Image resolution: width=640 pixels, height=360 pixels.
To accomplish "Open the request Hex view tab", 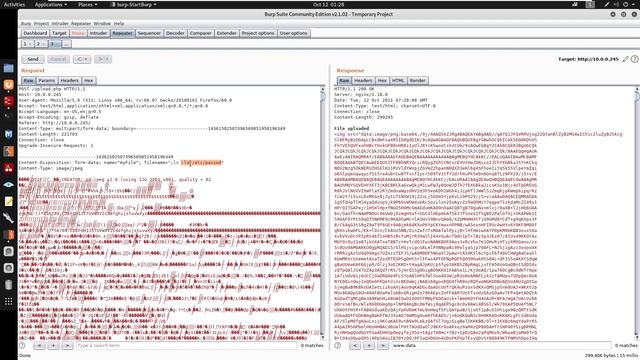I will (89, 80).
